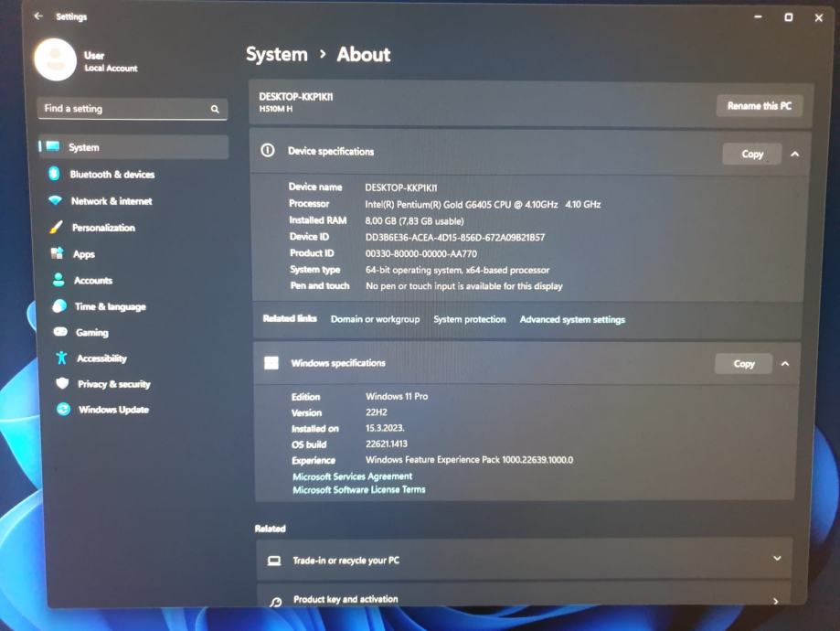Click Rename this PC button
840x631 pixels.
click(759, 105)
